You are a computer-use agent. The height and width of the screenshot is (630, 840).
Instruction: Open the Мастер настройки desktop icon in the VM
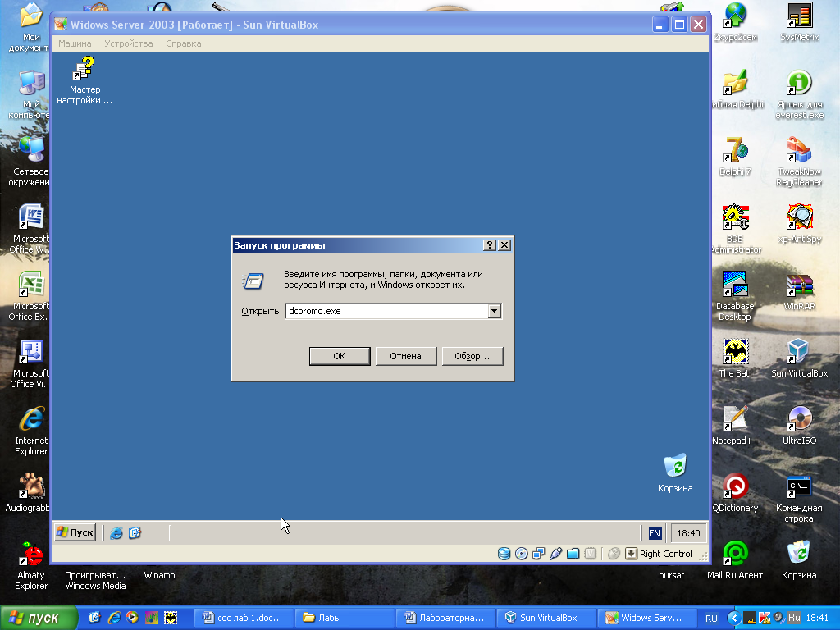tap(84, 80)
